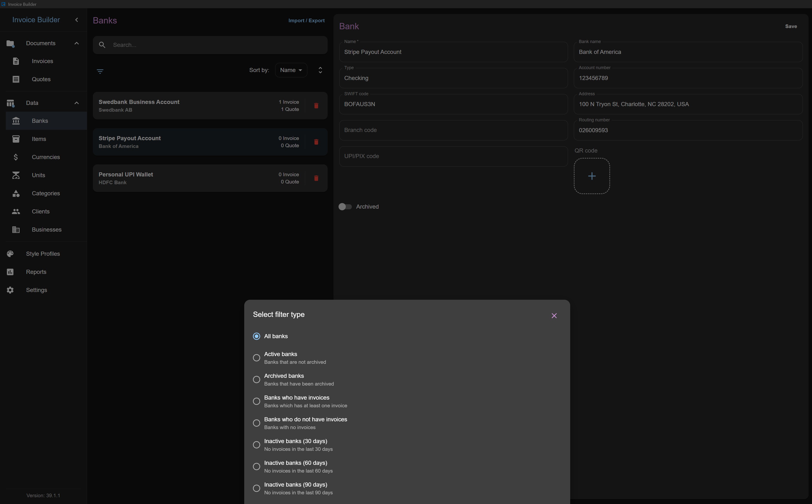Image resolution: width=812 pixels, height=504 pixels.
Task: Choose Archived banks filter option
Action: pyautogui.click(x=256, y=379)
